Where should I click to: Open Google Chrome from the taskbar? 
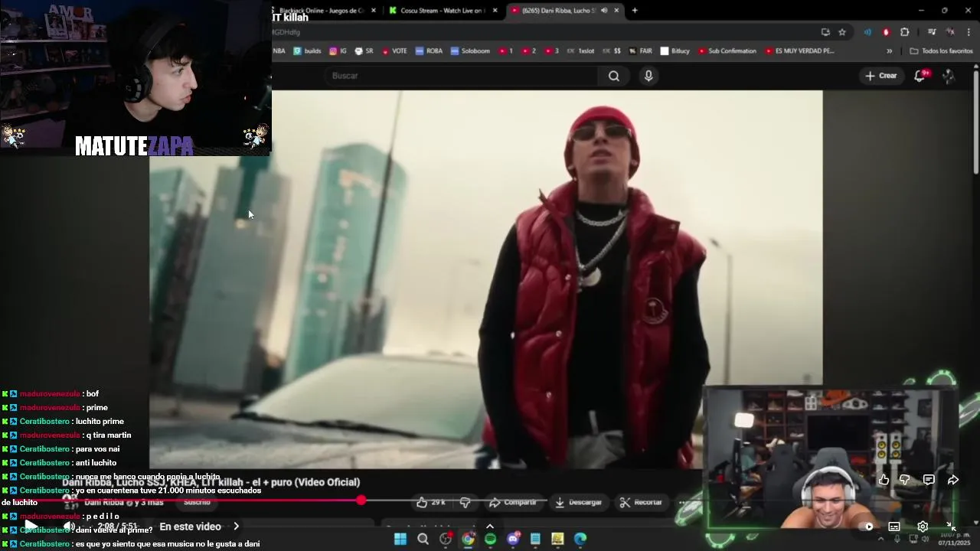click(468, 539)
